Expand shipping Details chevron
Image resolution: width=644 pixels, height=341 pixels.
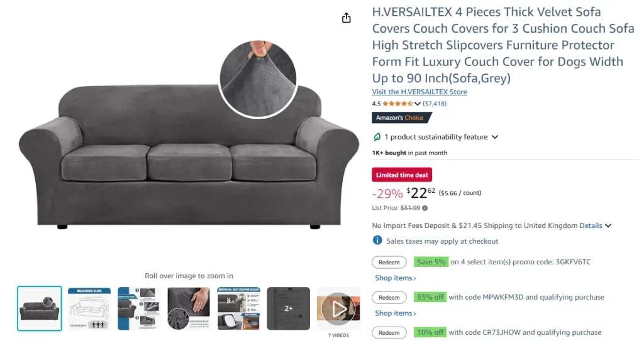coord(608,225)
